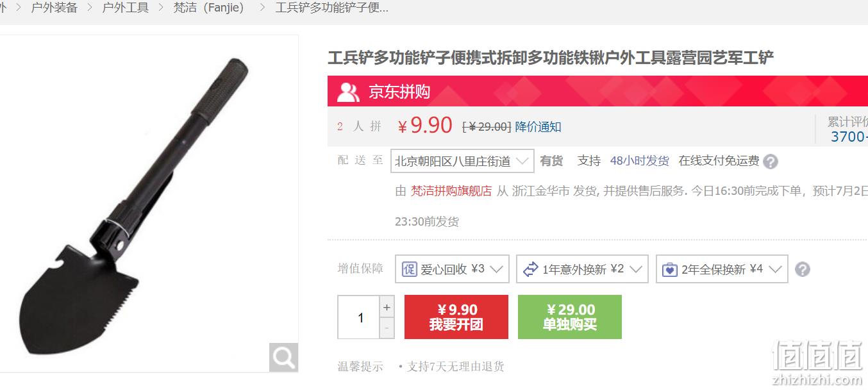Click the magnifier icon on product image
The width and height of the screenshot is (868, 391).
pos(283,357)
